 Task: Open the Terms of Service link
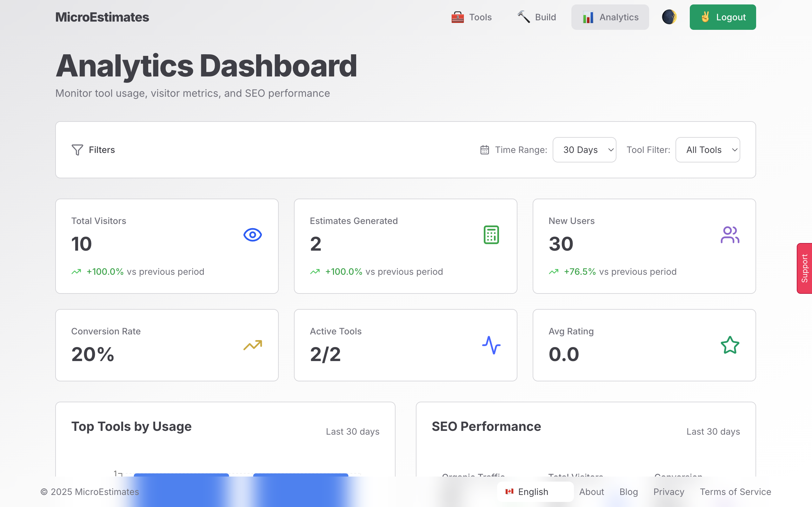coord(735,491)
